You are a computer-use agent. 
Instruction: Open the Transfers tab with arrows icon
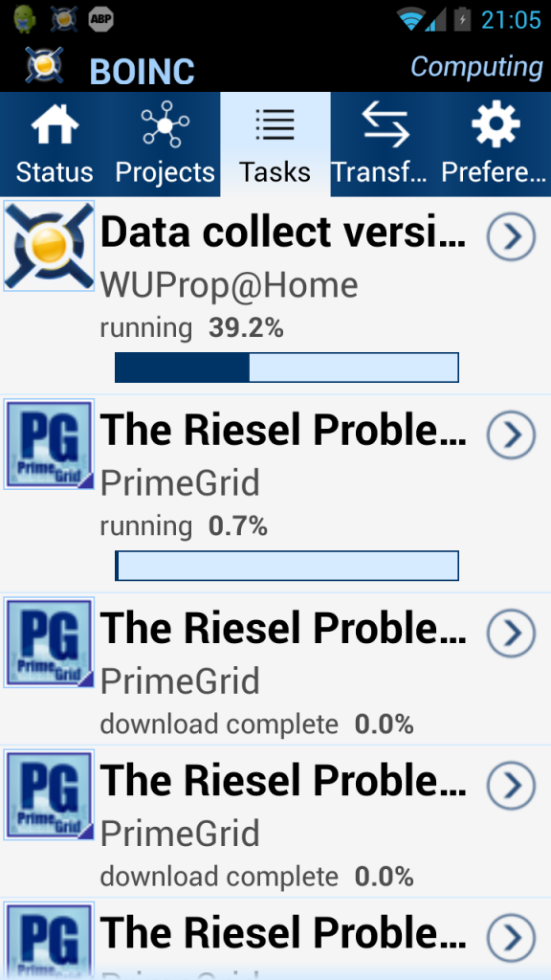click(x=386, y=145)
